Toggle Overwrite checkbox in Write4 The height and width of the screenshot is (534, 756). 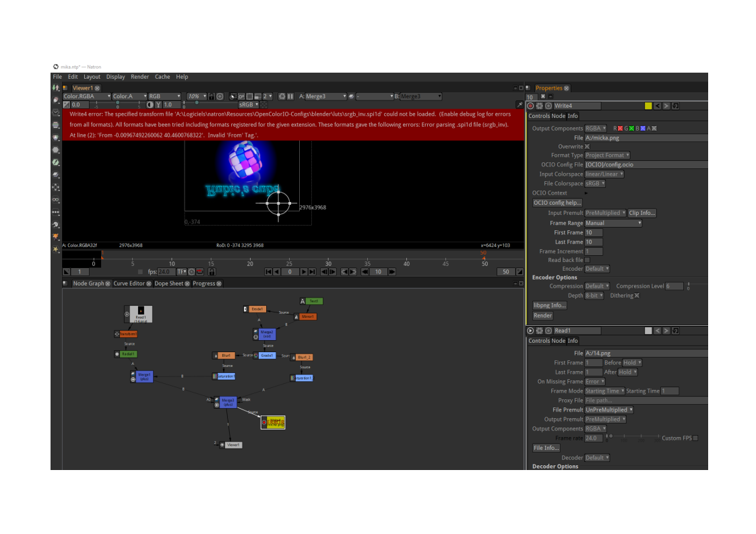click(588, 147)
